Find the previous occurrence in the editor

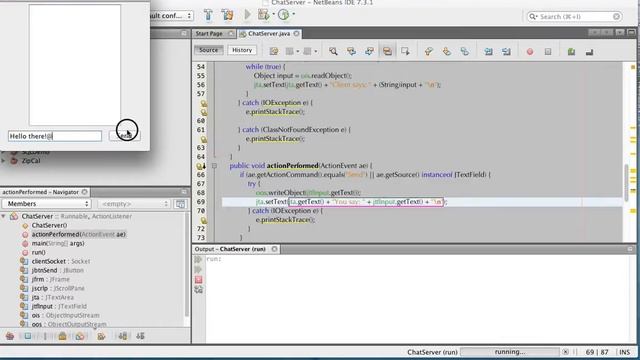pyautogui.click(x=351, y=51)
